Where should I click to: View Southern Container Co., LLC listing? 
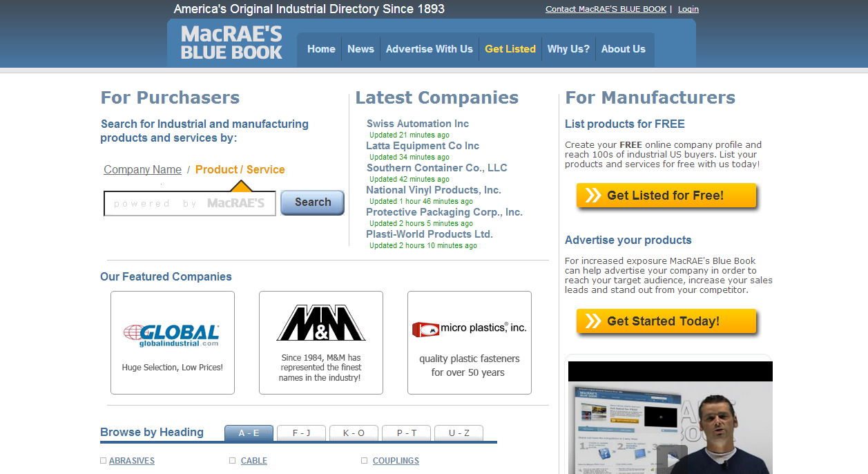437,168
